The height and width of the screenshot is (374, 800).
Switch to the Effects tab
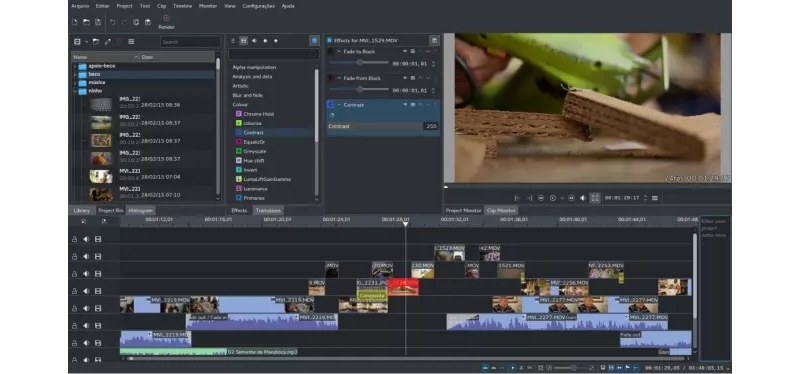[239, 210]
